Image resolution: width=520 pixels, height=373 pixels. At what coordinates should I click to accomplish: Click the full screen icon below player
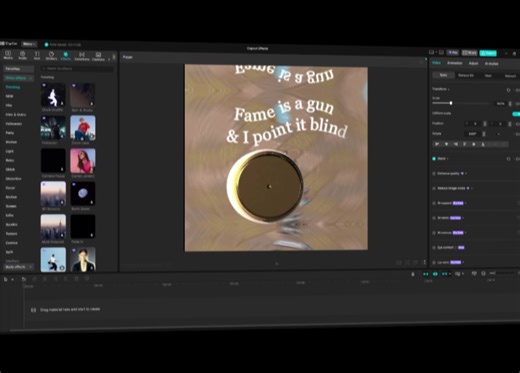coord(424,262)
